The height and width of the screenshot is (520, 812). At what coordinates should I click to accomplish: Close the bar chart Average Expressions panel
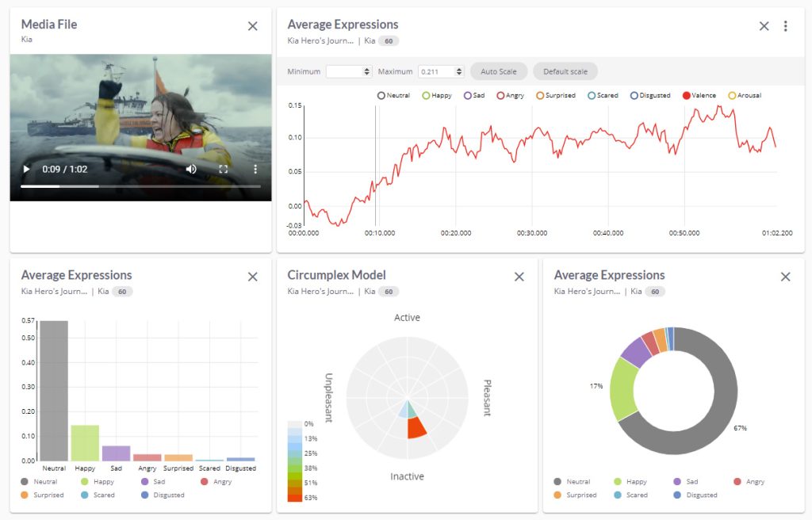tap(253, 277)
